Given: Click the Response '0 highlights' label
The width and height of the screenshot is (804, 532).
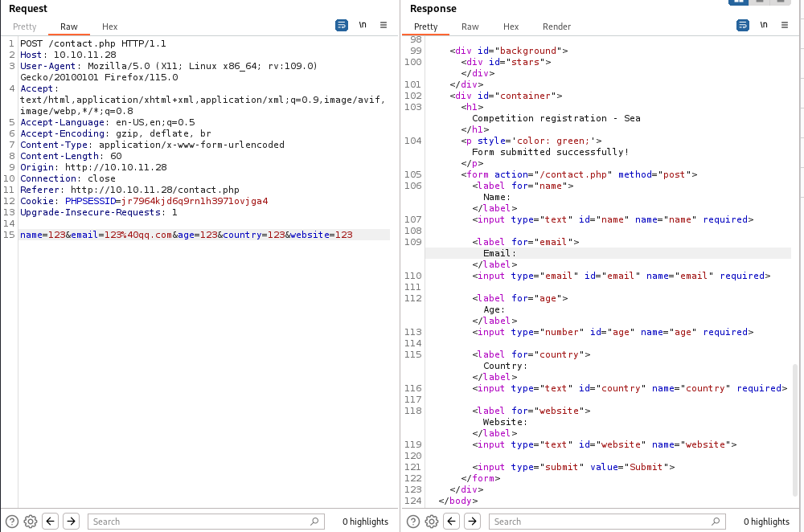Looking at the screenshot, I should [766, 522].
